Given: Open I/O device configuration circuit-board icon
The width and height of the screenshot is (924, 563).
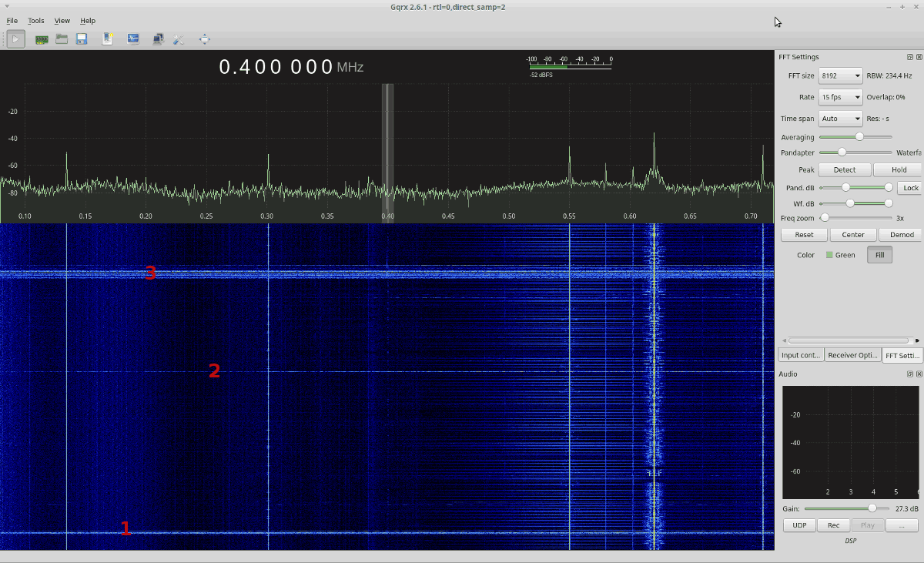Looking at the screenshot, I should click(x=42, y=39).
